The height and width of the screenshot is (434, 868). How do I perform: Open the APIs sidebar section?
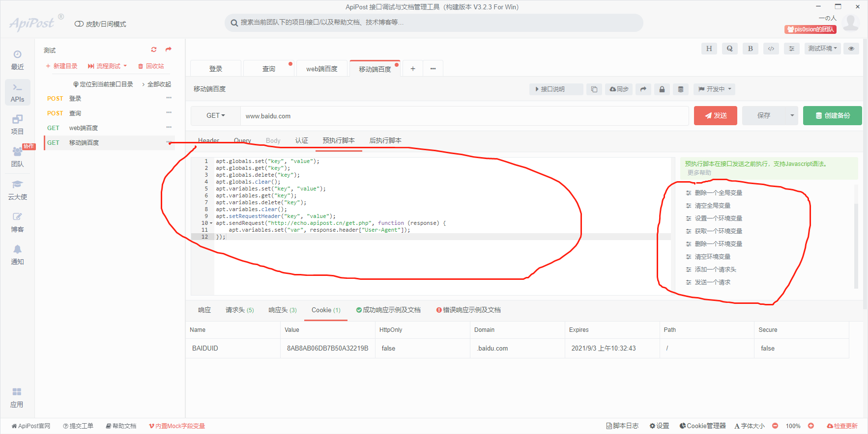tap(17, 92)
